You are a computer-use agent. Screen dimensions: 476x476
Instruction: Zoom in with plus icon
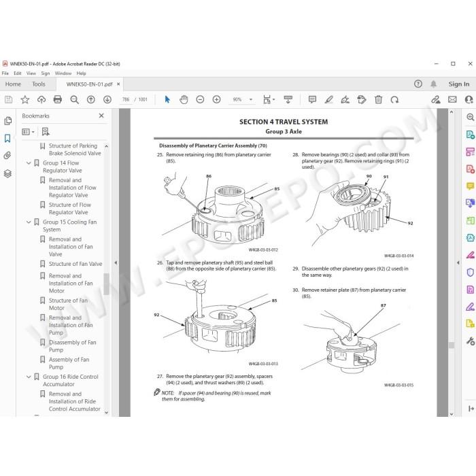click(x=216, y=99)
